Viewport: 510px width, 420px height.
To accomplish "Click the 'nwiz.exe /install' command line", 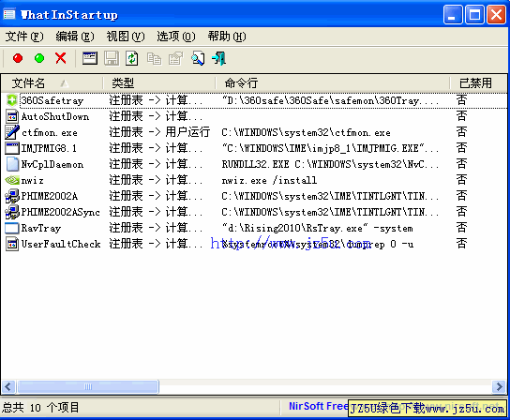I will [269, 180].
